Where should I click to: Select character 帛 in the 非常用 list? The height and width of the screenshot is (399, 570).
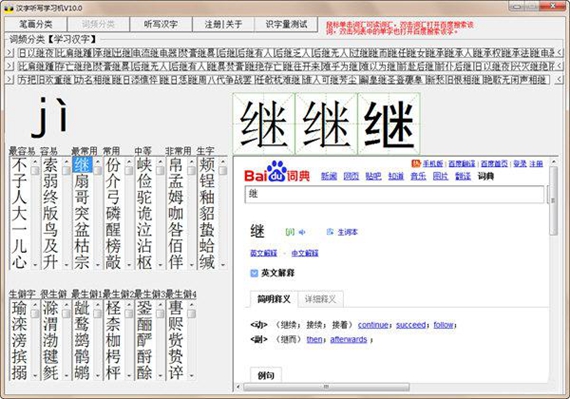[x=176, y=165]
